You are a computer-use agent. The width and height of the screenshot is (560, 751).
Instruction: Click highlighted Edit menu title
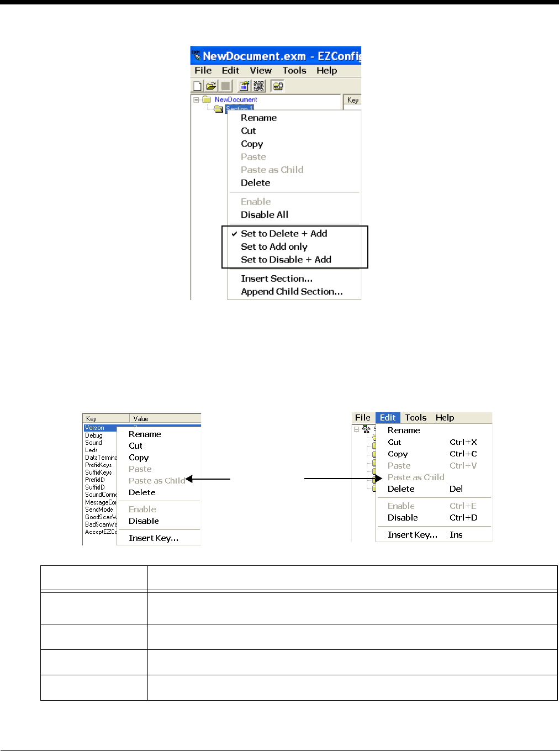388,418
